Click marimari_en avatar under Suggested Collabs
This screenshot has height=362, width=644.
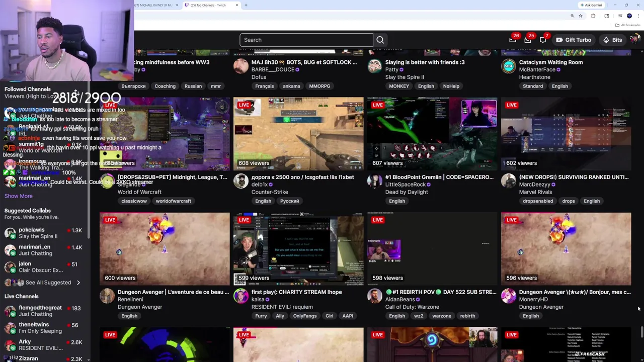pyautogui.click(x=10, y=250)
